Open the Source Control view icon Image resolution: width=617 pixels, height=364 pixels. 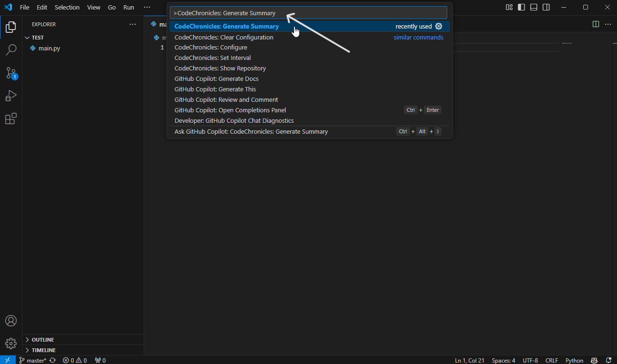tap(11, 73)
